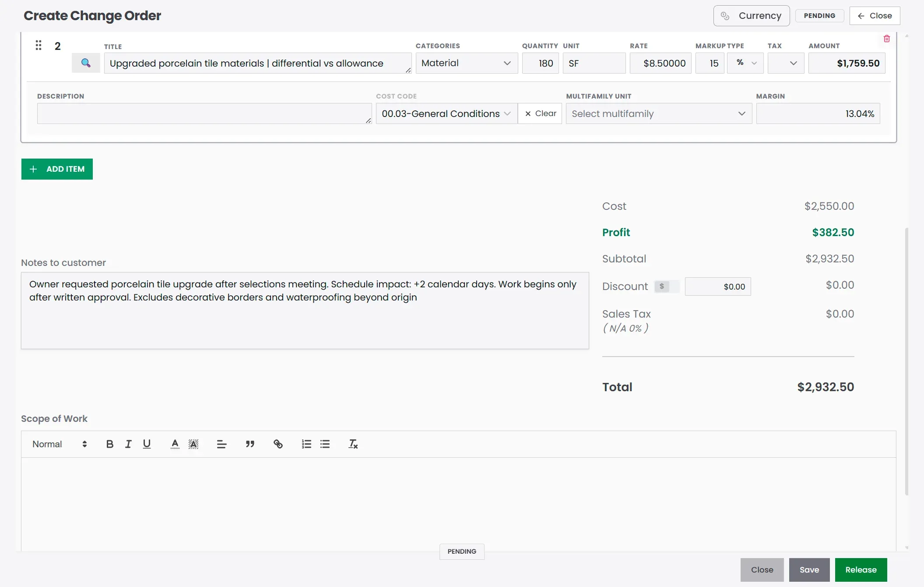Open the Tax dropdown for item 2
This screenshot has width=924, height=587.
pyautogui.click(x=786, y=63)
